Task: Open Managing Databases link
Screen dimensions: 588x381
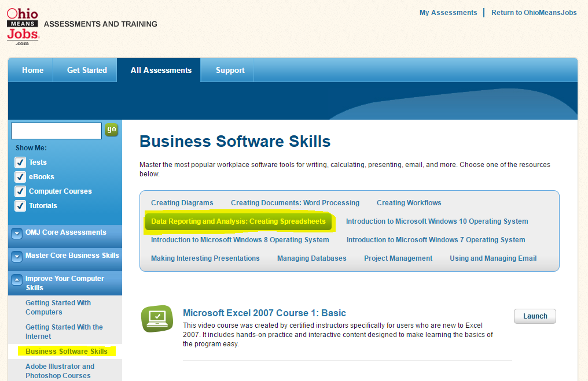Action: pyautogui.click(x=311, y=258)
